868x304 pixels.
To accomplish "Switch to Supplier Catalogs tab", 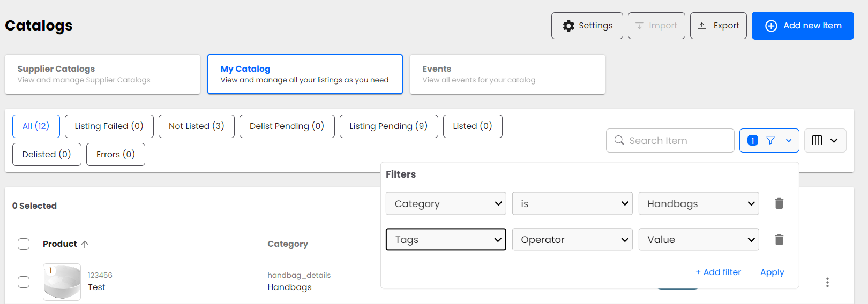I will pyautogui.click(x=102, y=74).
